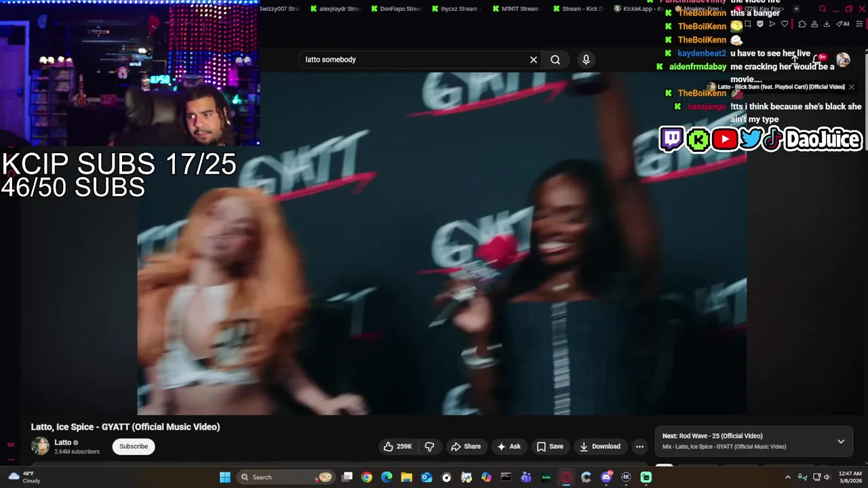
Task: Open the snapshot tool in the address bar
Action: tap(748, 24)
